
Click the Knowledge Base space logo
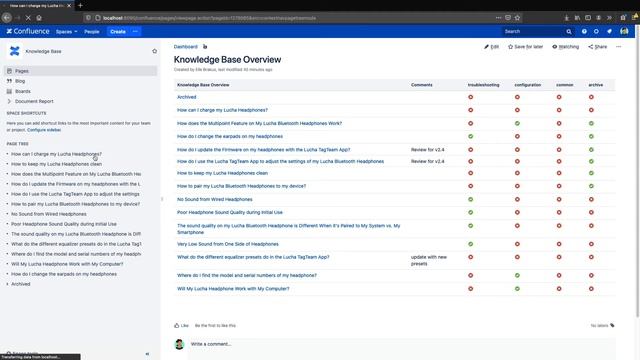click(15, 51)
